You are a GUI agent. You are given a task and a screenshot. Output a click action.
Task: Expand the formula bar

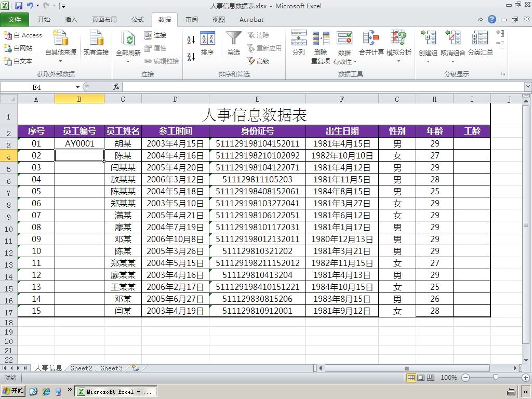point(528,87)
